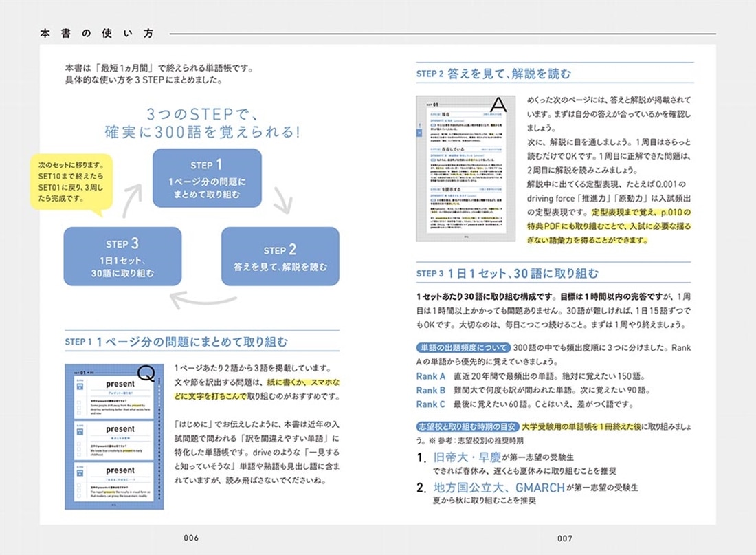Click the section heading "答えを見て、解説を読む"
The width and height of the screenshot is (756, 555).
point(509,74)
